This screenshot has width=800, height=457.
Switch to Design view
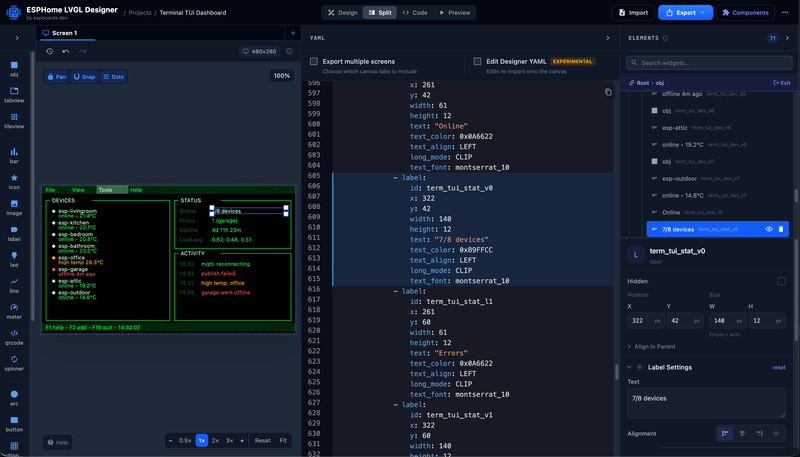pos(343,13)
